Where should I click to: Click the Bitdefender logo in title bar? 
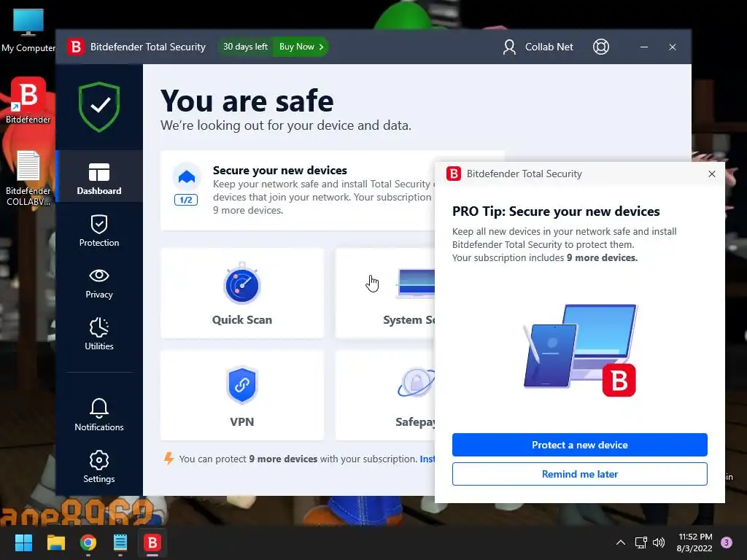point(75,47)
